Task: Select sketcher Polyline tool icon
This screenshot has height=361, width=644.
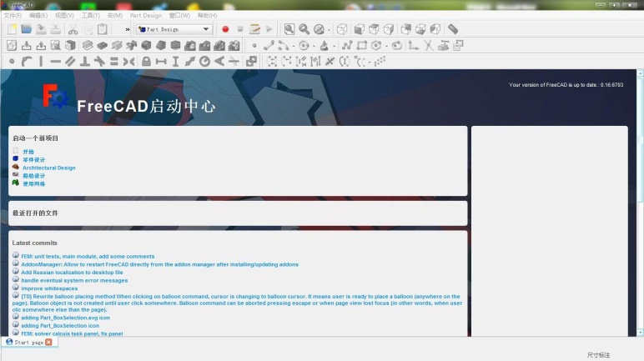Action: [x=347, y=45]
